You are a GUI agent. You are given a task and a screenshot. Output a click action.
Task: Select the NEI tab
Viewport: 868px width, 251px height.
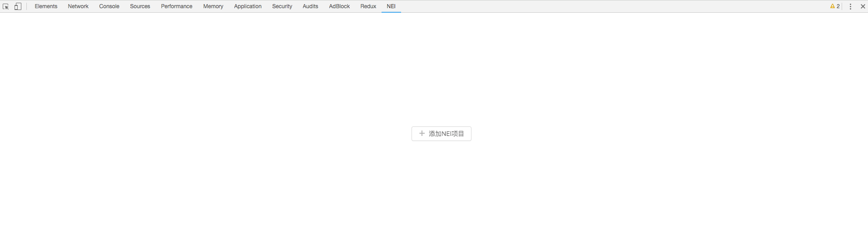tap(391, 6)
